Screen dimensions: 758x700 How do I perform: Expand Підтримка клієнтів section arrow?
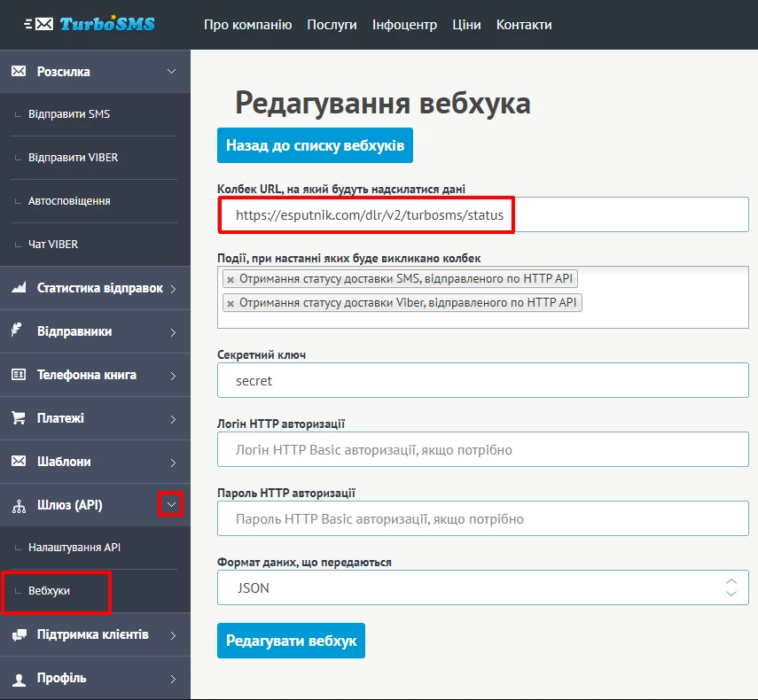tap(173, 635)
